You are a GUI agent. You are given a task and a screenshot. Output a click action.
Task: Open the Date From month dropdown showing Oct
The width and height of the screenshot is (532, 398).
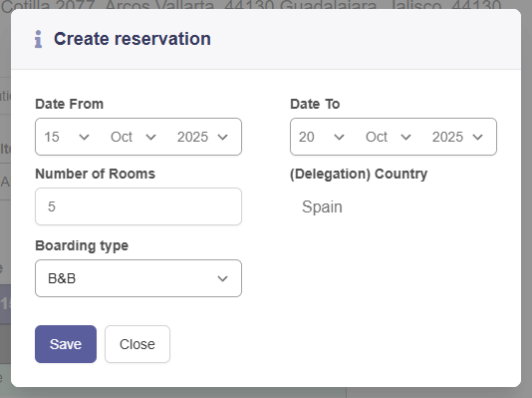point(133,137)
